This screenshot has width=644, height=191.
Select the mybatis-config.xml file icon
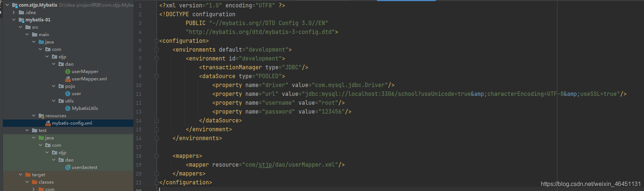pos(48,123)
